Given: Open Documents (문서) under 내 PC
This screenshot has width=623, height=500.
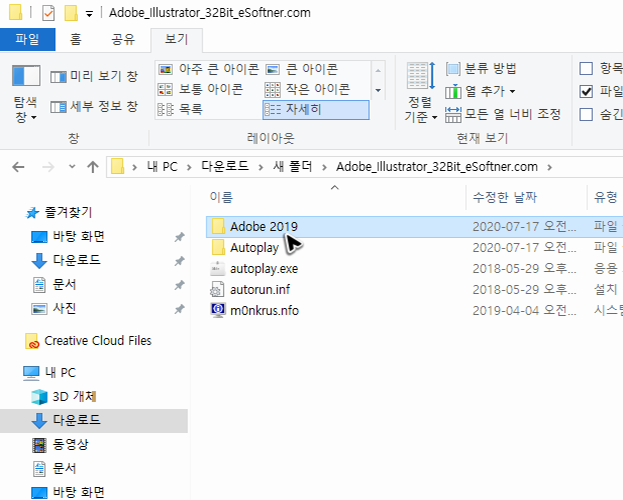Looking at the screenshot, I should point(54,469).
